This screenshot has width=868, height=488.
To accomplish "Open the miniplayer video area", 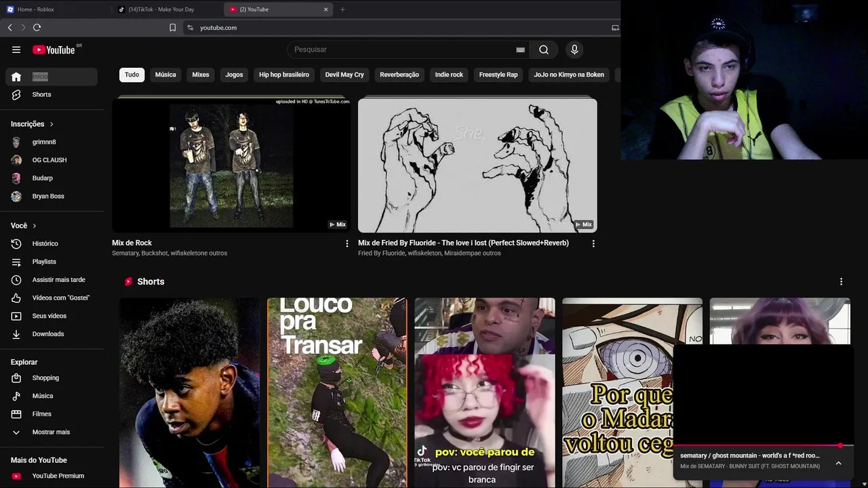I will (763, 394).
